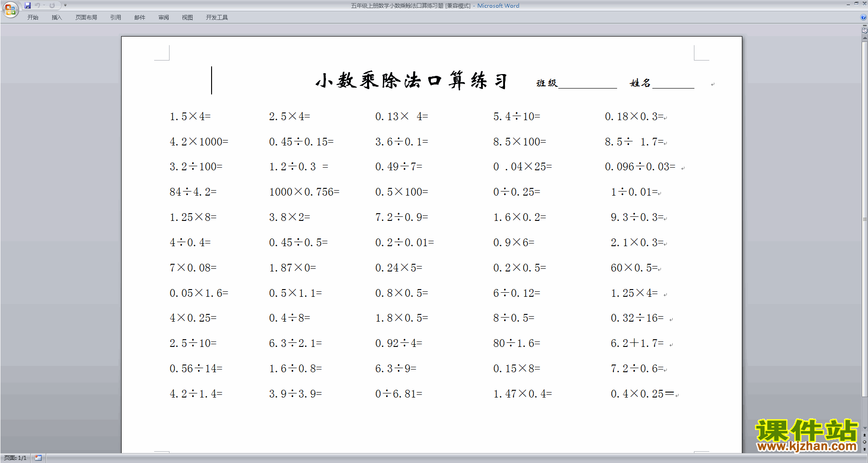Click the problem 6.2+1.7=
This screenshot has height=463, width=868.
637,343
